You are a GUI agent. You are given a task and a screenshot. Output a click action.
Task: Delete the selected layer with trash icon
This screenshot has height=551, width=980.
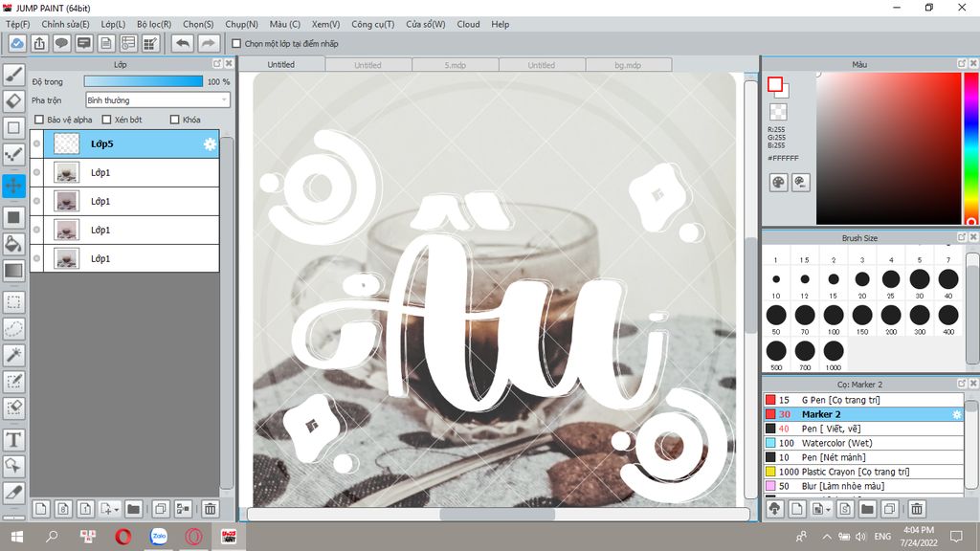click(211, 509)
